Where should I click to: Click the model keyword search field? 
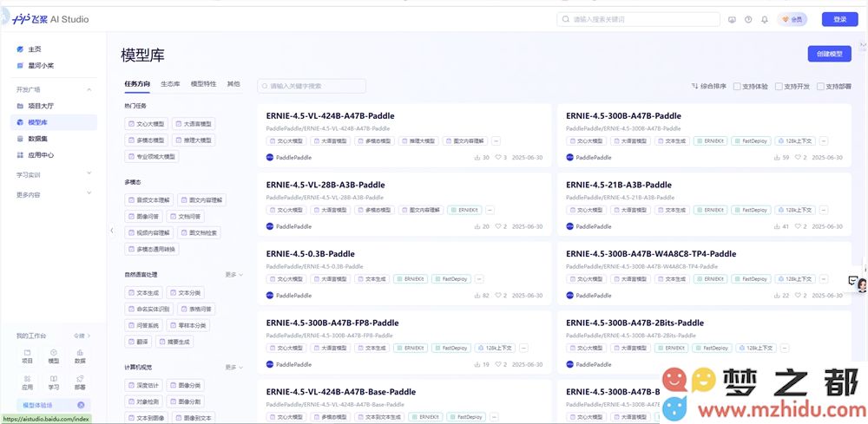312,86
